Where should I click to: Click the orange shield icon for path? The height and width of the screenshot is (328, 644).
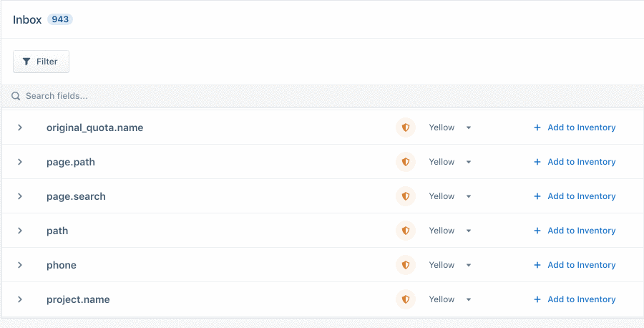(406, 231)
